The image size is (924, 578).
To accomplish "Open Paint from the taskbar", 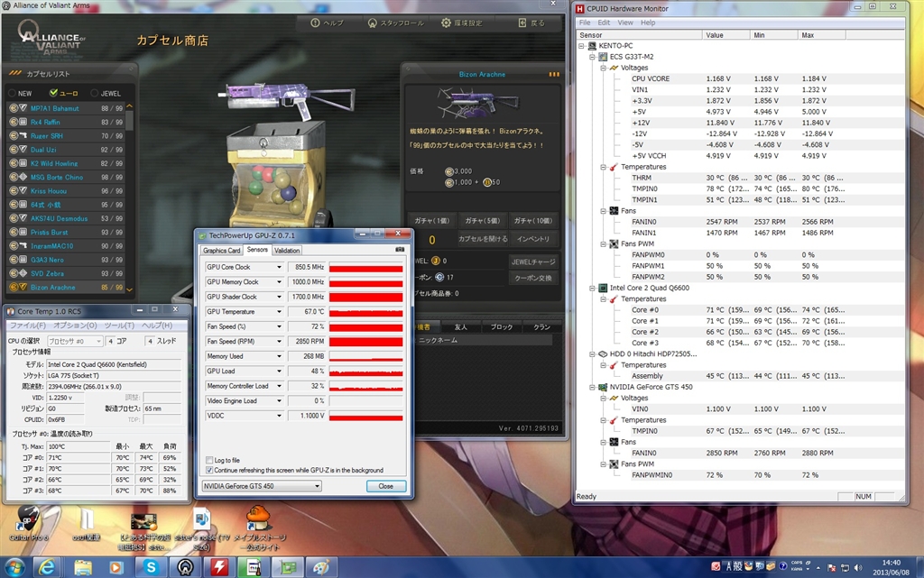I will (321, 567).
